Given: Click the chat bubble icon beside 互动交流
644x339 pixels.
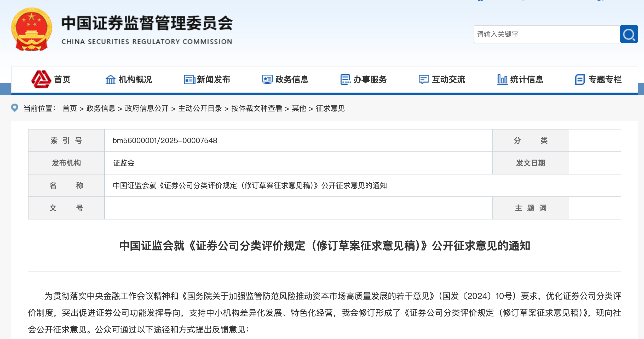Looking at the screenshot, I should (423, 80).
